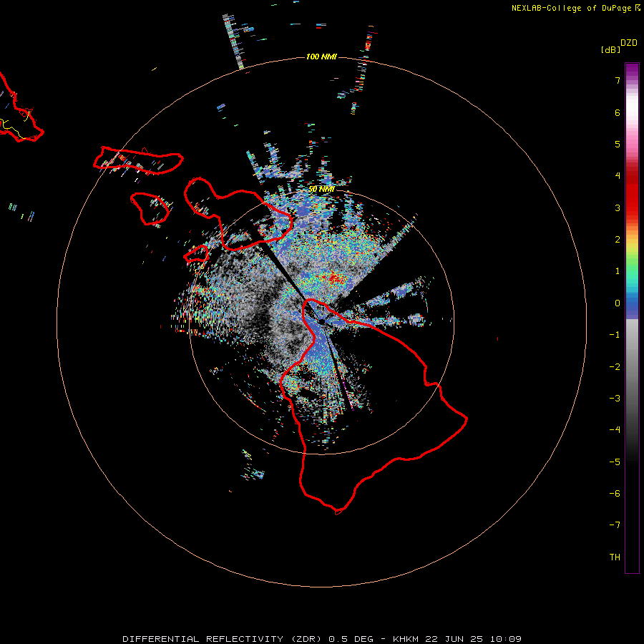This screenshot has height=644, width=644.
Task: Click the 50 NMI range ring label
Action: (x=321, y=190)
